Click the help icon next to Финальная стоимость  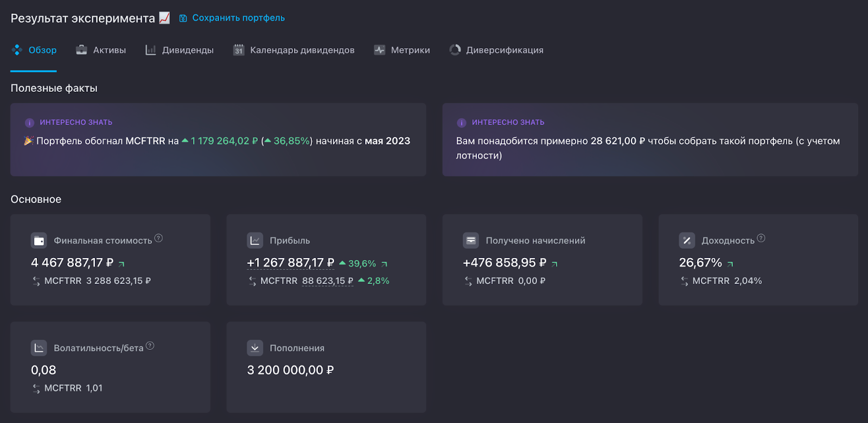[158, 238]
